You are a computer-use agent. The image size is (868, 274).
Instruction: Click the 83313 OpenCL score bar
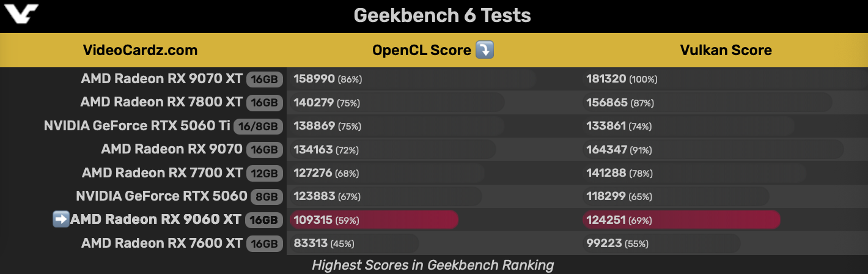pos(351,243)
